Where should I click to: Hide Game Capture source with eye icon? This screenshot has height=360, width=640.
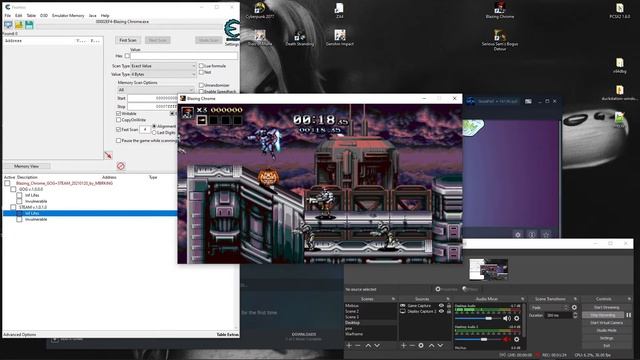pos(441,305)
